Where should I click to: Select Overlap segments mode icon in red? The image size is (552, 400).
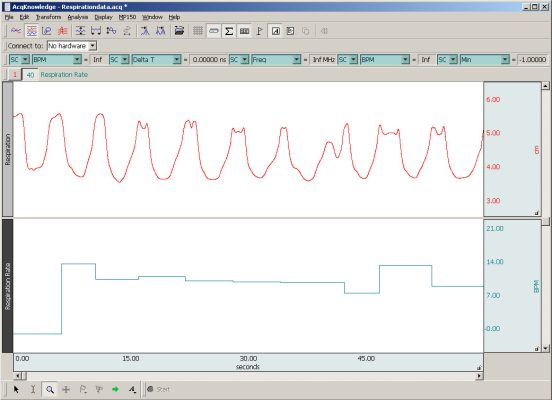(63, 31)
